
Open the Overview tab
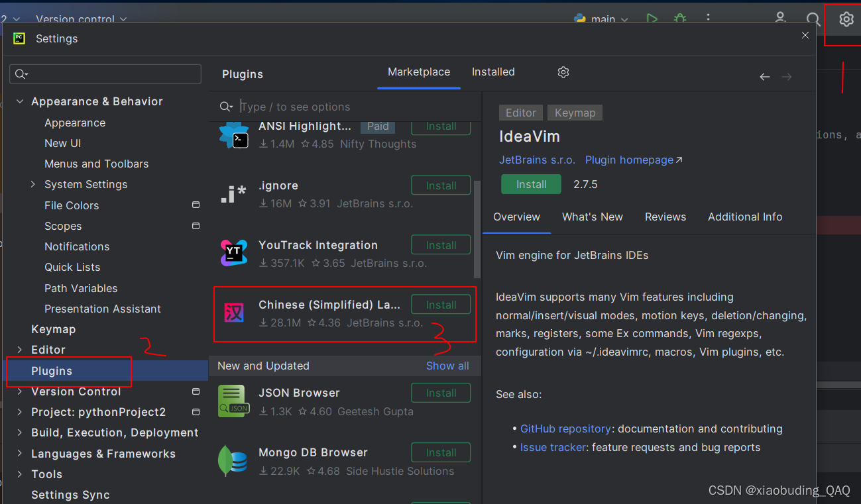[516, 217]
